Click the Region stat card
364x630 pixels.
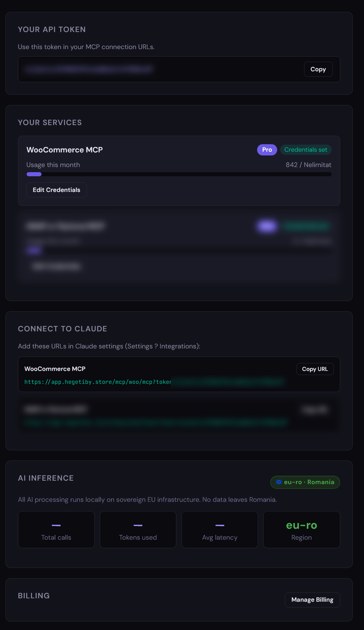pyautogui.click(x=301, y=529)
